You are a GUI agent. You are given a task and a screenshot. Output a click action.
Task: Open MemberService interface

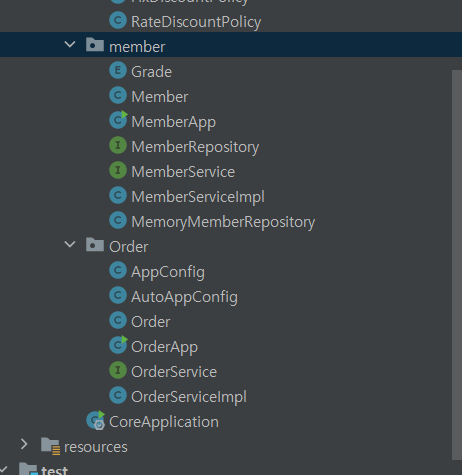[183, 172]
